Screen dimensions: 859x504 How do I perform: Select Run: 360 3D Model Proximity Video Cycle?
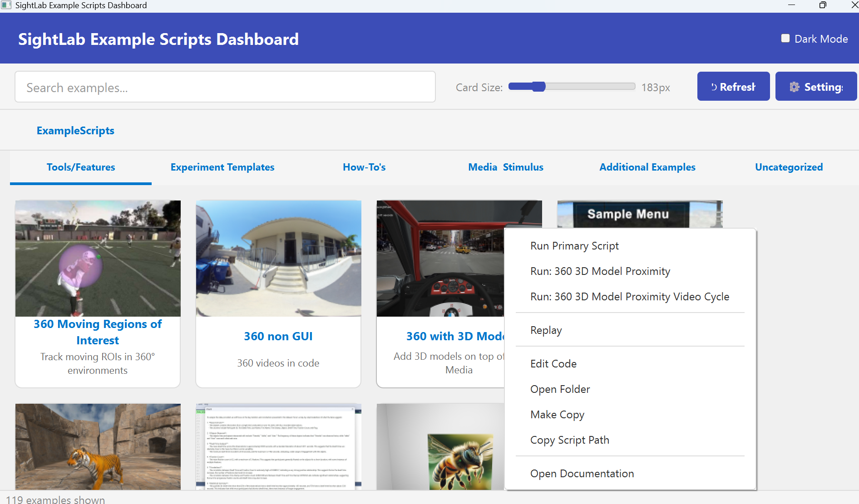(629, 297)
